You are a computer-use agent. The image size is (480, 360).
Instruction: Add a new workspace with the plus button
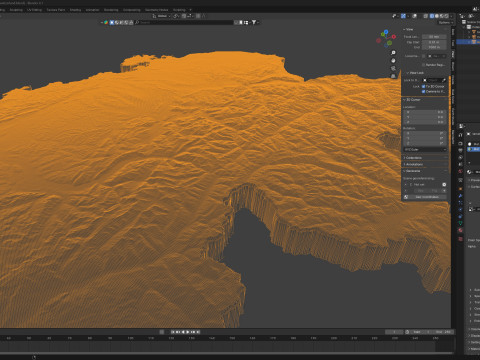tap(190, 10)
